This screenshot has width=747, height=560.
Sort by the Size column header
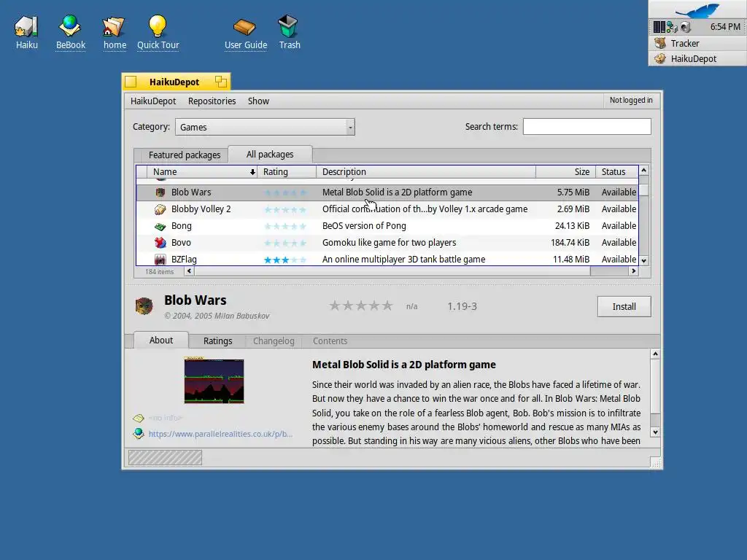(x=565, y=172)
